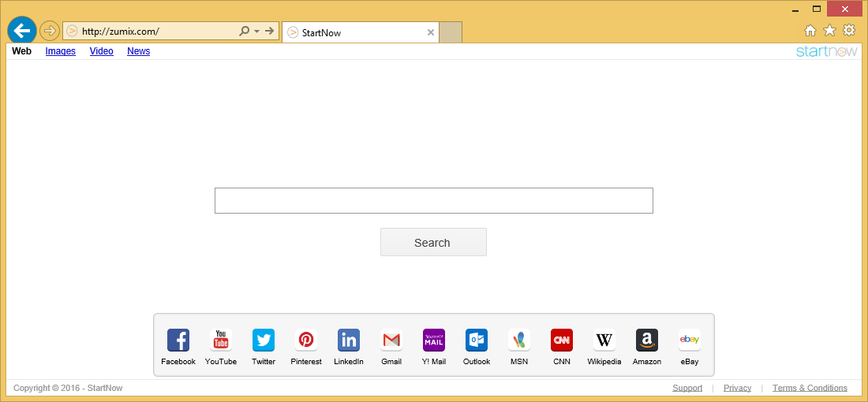868x402 pixels.
Task: Open the browser Favorites star icon
Action: pos(829,31)
